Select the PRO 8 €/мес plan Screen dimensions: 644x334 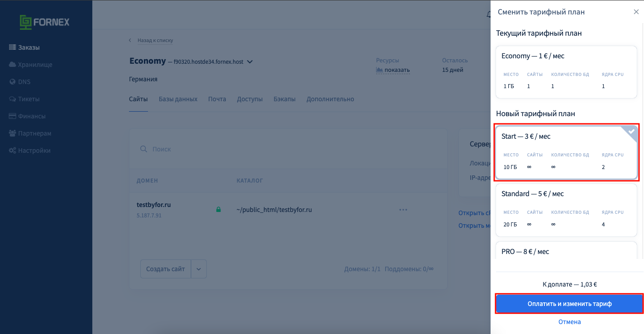566,251
